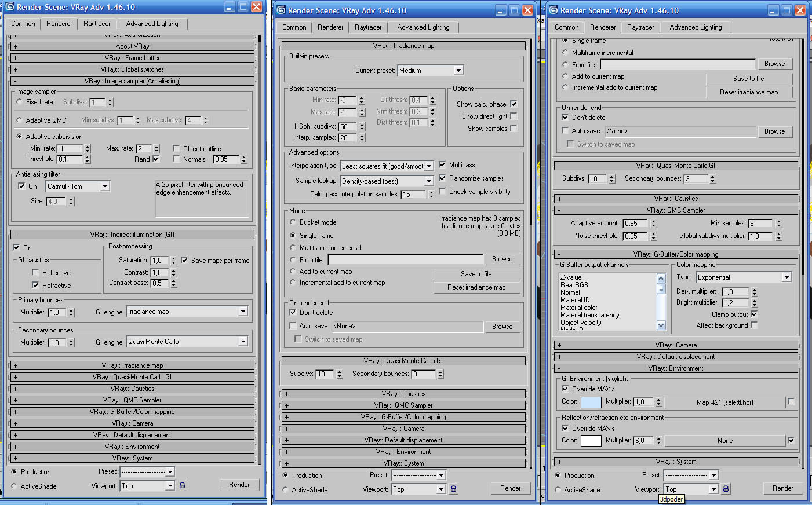Enable Check sample visibility

point(442,192)
